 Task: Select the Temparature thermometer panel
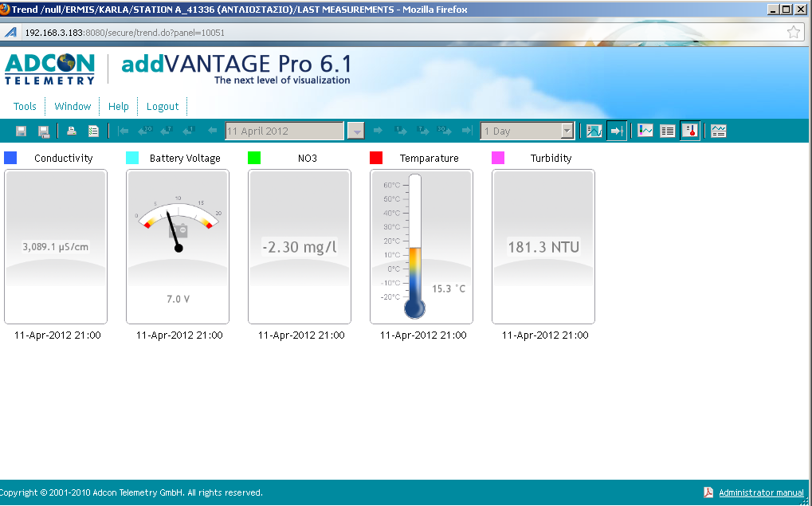coord(422,246)
